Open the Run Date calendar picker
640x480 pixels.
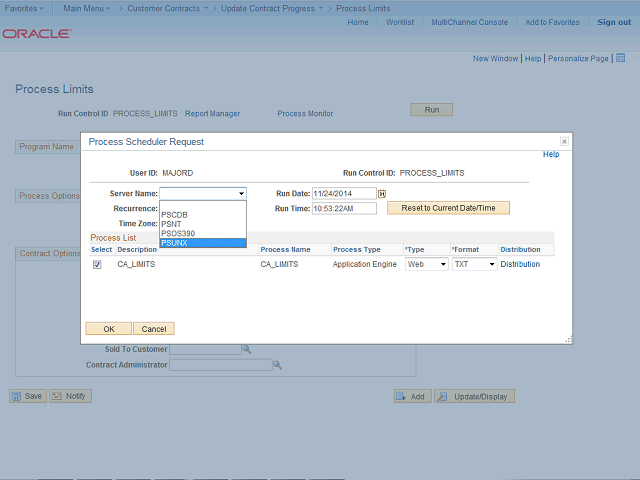[382, 193]
